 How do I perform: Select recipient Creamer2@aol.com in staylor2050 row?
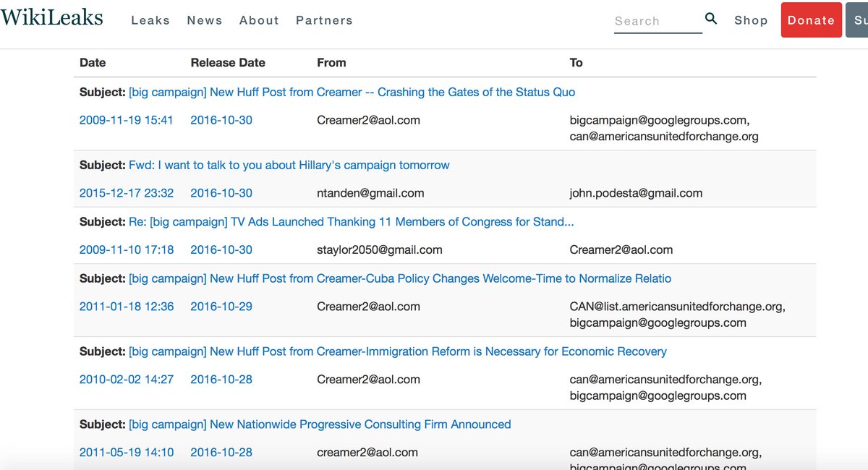pos(621,249)
